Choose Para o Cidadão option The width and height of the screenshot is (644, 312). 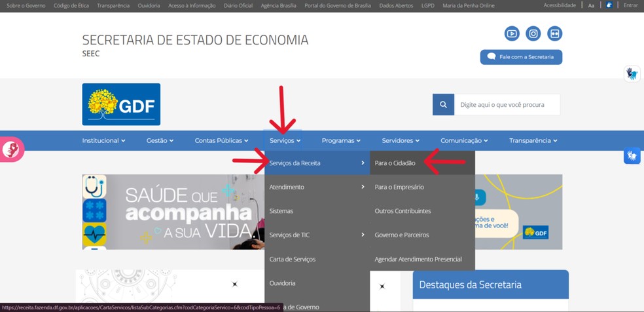tap(422, 163)
